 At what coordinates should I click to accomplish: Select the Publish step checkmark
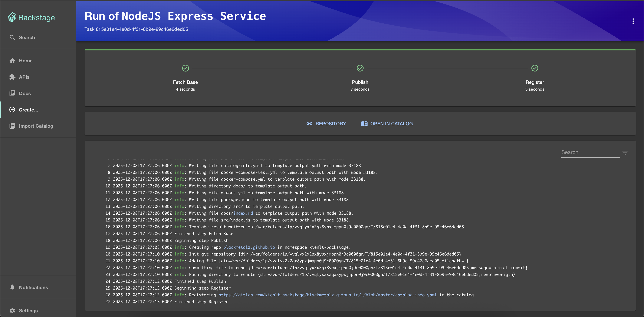point(360,68)
